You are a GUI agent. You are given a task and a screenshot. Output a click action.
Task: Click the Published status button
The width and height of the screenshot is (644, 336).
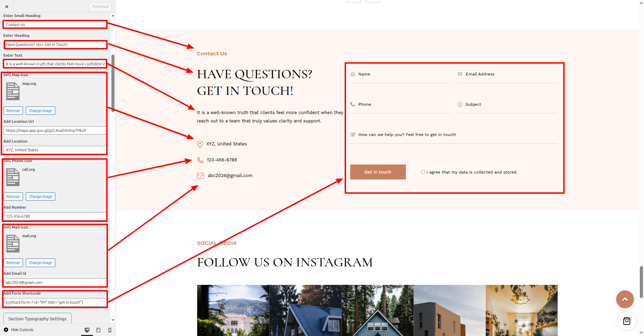click(x=100, y=7)
